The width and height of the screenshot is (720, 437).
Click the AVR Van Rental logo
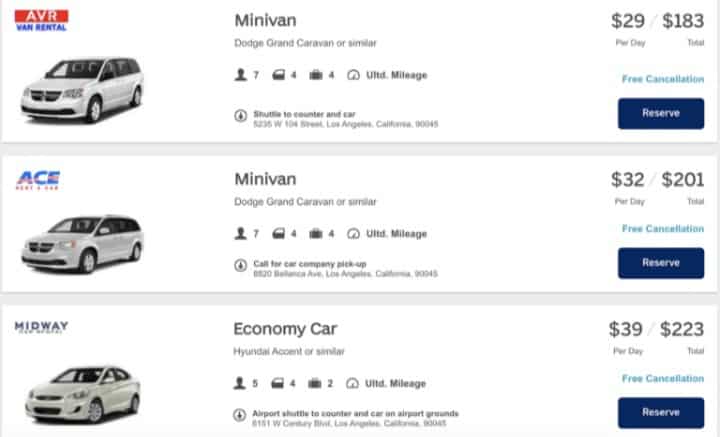pos(41,20)
